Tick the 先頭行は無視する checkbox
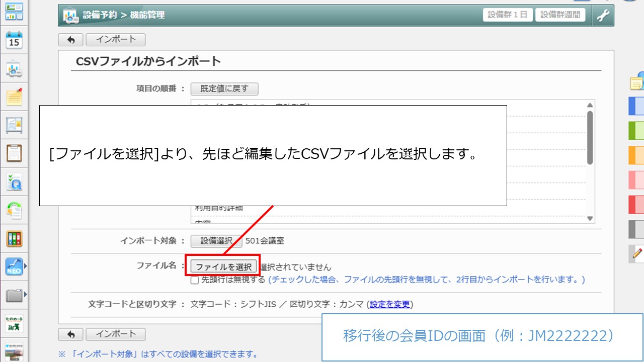 tap(195, 280)
